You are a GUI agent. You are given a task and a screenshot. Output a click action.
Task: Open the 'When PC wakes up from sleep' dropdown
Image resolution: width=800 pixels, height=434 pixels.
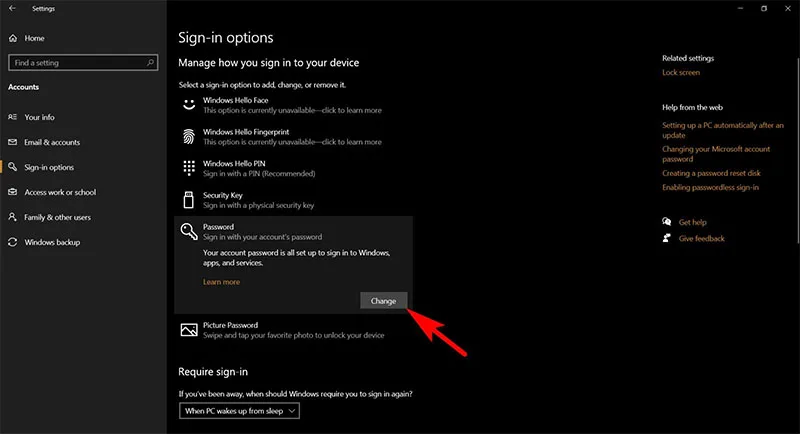(x=239, y=411)
